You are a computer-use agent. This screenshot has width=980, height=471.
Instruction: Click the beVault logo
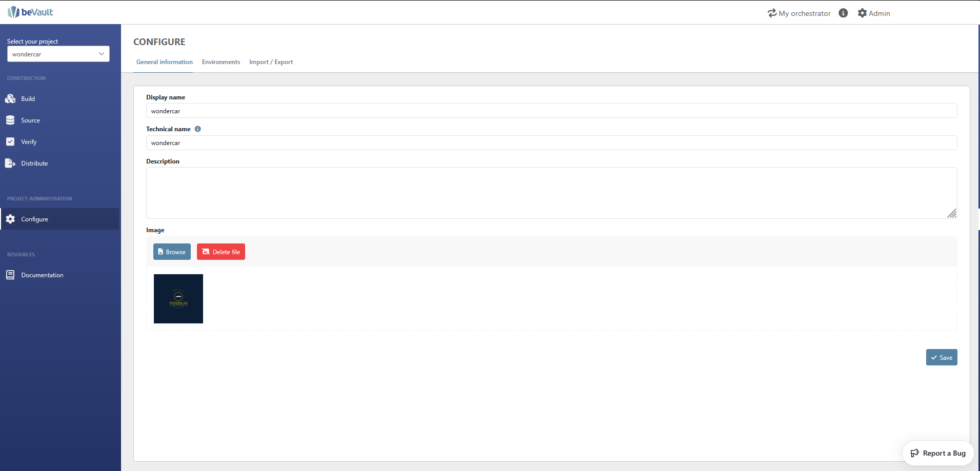(x=30, y=12)
